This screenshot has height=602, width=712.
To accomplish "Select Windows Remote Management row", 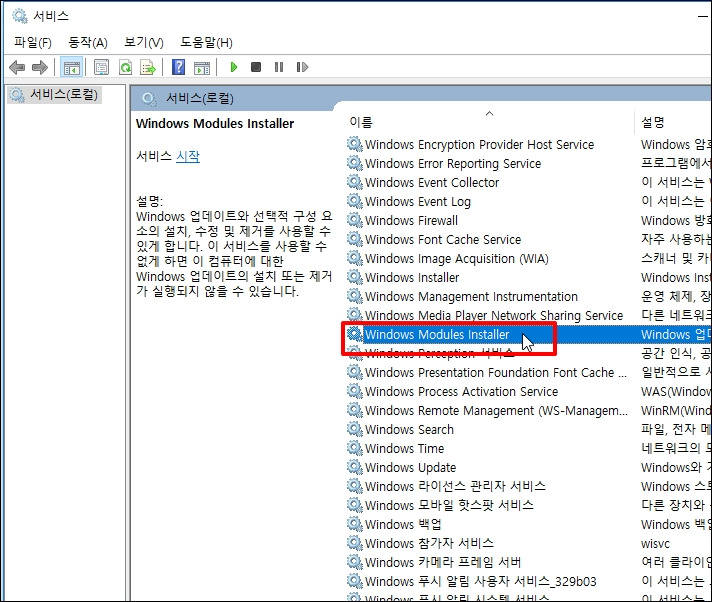I will pyautogui.click(x=496, y=410).
